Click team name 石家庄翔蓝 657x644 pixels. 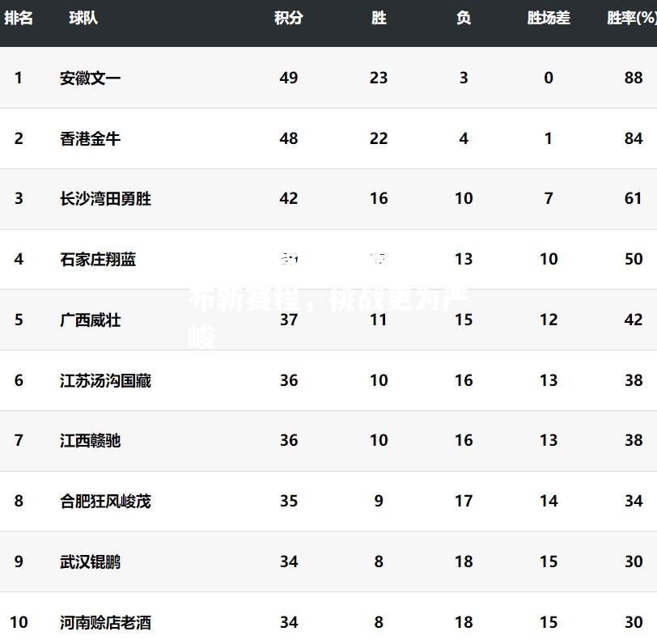pos(98,260)
